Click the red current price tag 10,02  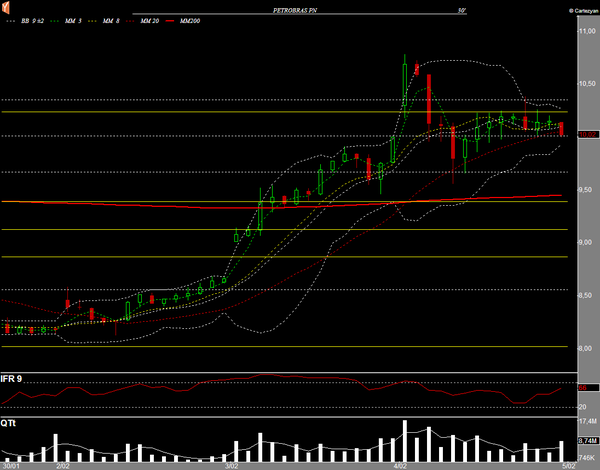[x=586, y=134]
